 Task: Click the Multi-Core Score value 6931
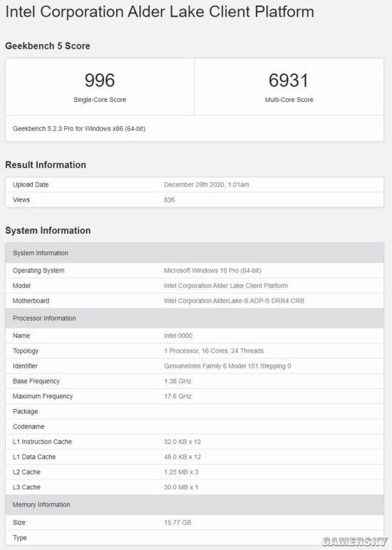(x=289, y=81)
